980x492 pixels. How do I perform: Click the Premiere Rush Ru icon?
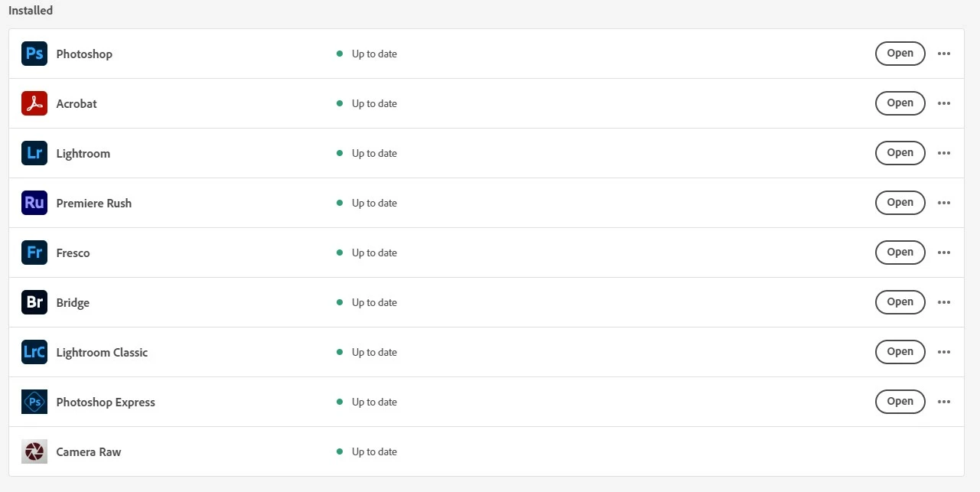34,203
